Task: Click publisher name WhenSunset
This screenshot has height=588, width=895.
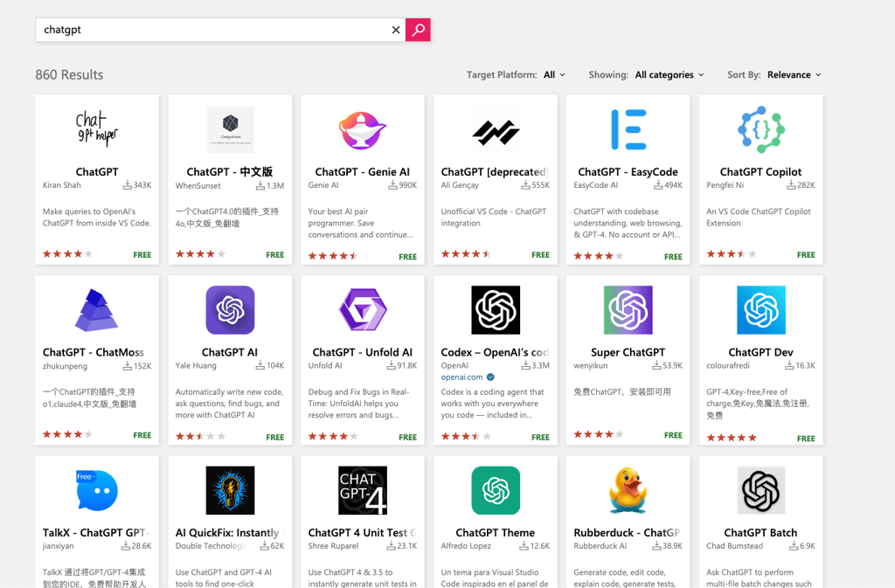Action: 198,185
